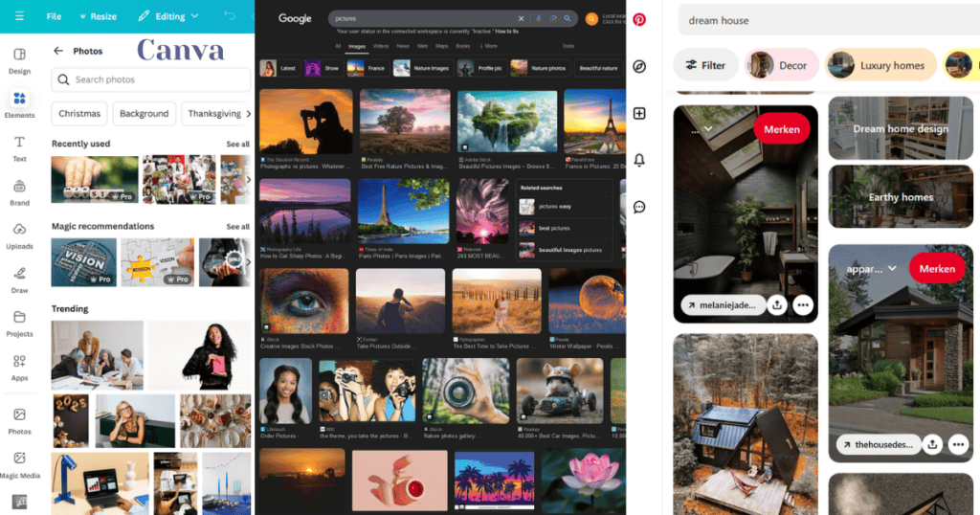Viewport: 980px width, 515px height.
Task: Select the Christmas filter chip
Action: coord(79,113)
